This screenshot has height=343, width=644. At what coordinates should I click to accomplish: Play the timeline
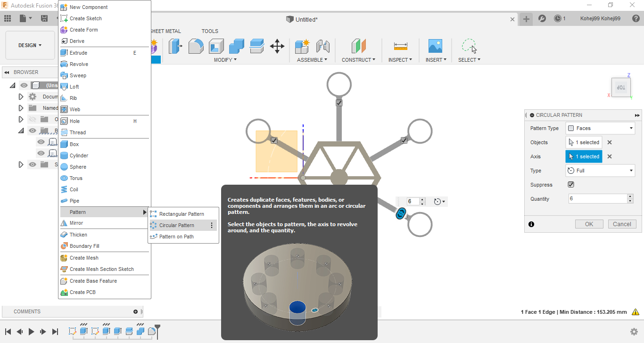pyautogui.click(x=32, y=332)
